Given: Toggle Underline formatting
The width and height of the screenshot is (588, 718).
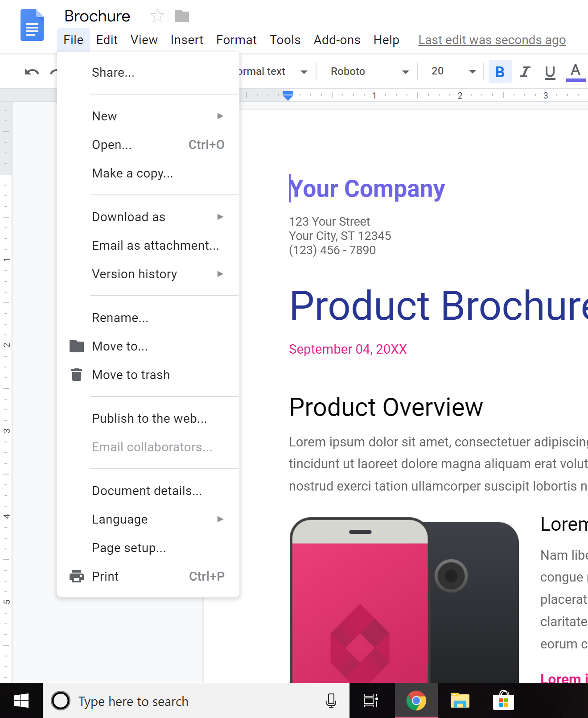Looking at the screenshot, I should pyautogui.click(x=550, y=72).
